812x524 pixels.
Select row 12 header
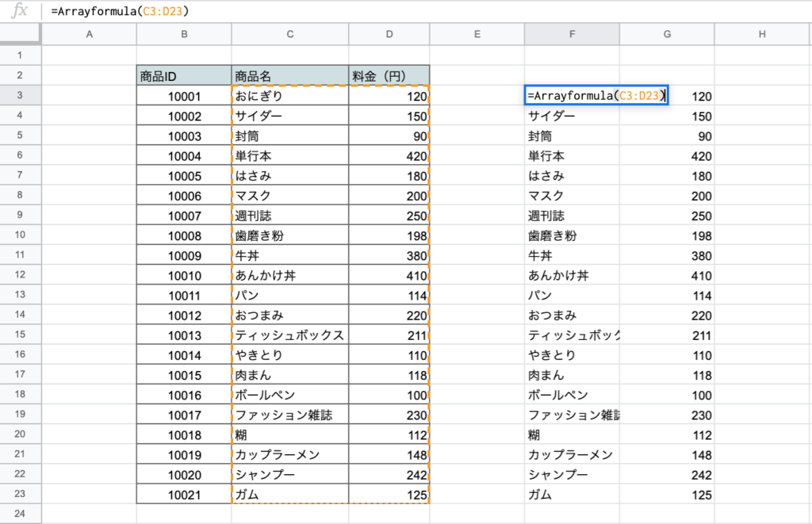pyautogui.click(x=20, y=275)
